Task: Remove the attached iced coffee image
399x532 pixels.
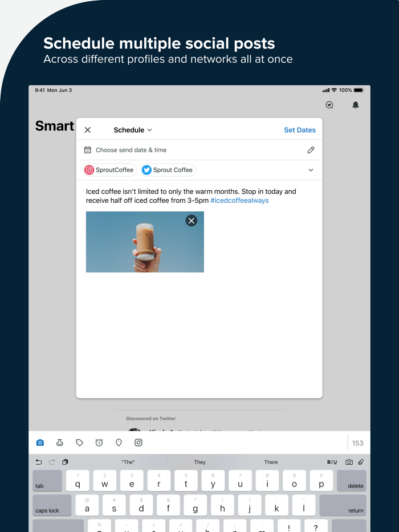Action: (192, 221)
